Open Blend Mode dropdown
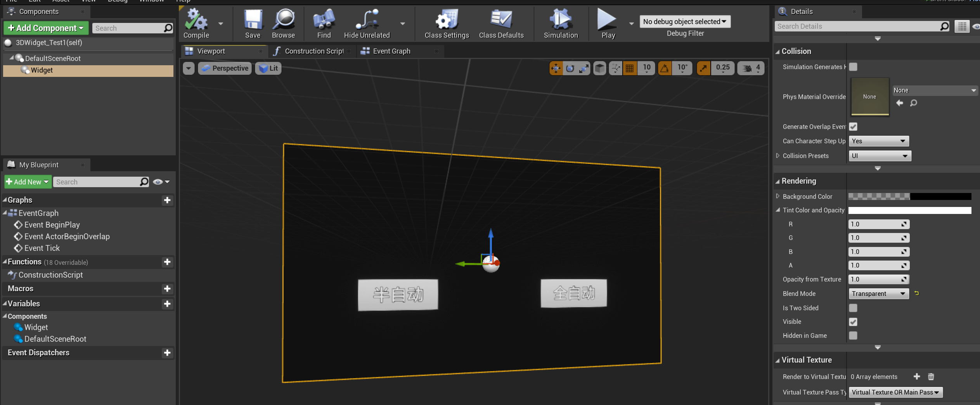980x405 pixels. [x=878, y=294]
